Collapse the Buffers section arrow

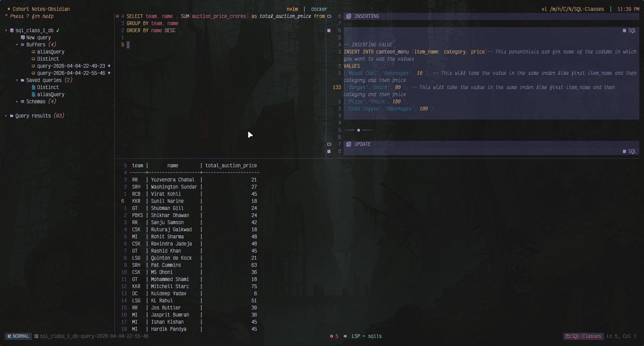coord(17,45)
